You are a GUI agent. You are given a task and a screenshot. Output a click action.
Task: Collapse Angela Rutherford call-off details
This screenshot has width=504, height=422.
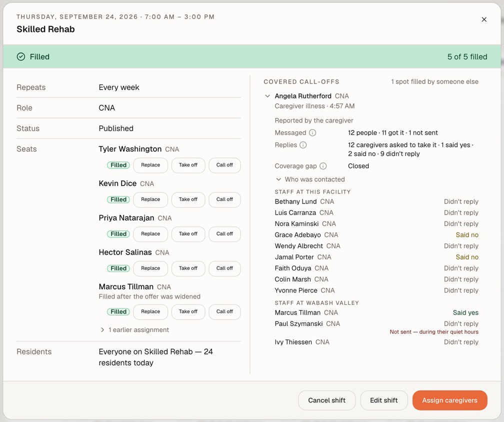click(x=267, y=96)
